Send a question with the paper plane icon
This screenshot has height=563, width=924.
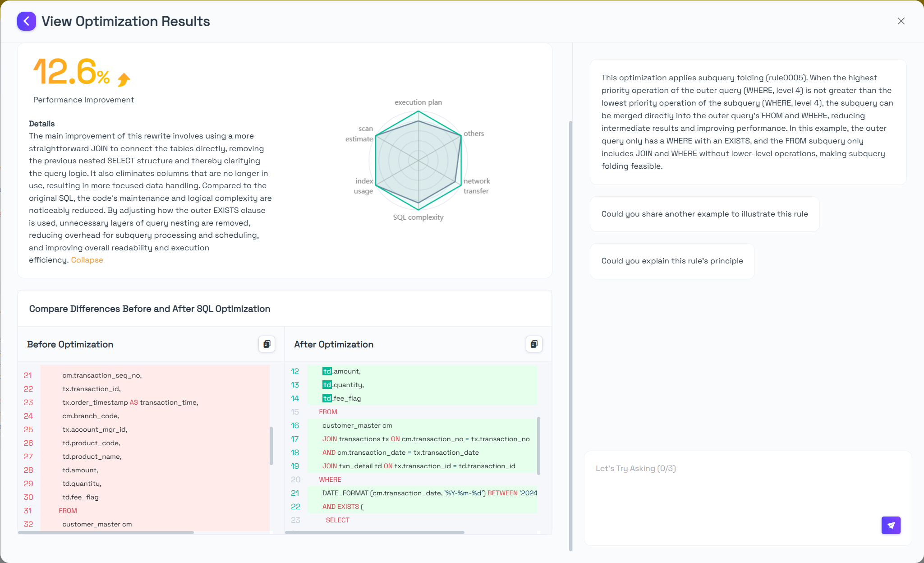coord(891,525)
